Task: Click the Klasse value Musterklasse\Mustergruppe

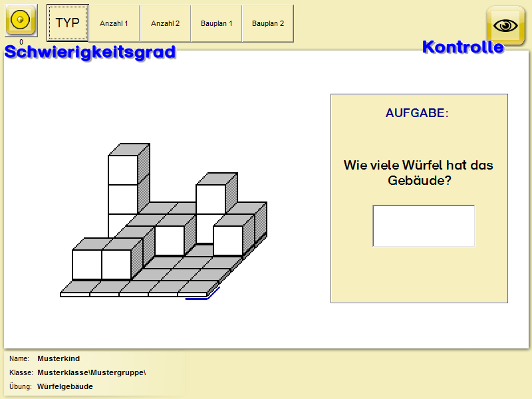Action: point(91,372)
